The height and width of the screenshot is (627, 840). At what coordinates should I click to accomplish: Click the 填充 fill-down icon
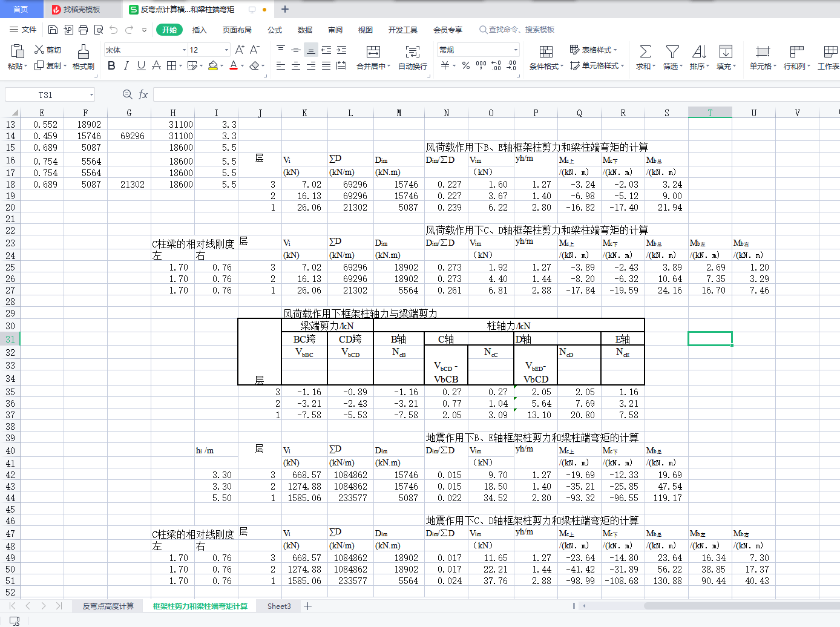(x=726, y=51)
